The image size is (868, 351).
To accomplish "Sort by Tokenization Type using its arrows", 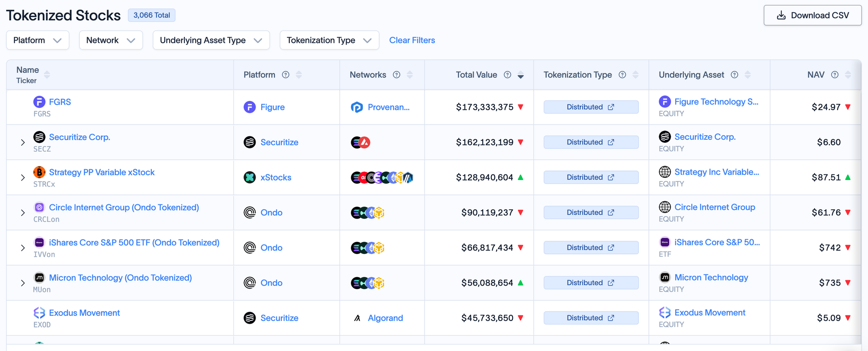I will pos(635,75).
